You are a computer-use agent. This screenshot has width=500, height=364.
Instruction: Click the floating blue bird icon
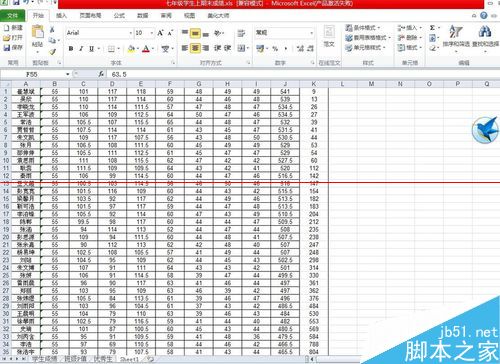tap(486, 130)
